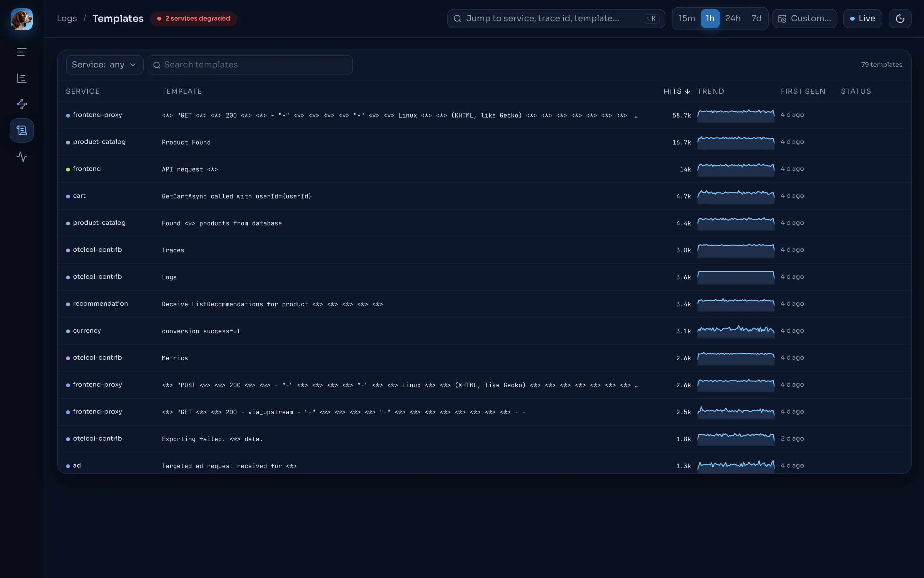
Task: Open the traces flow sidebar icon
Action: coord(22,104)
